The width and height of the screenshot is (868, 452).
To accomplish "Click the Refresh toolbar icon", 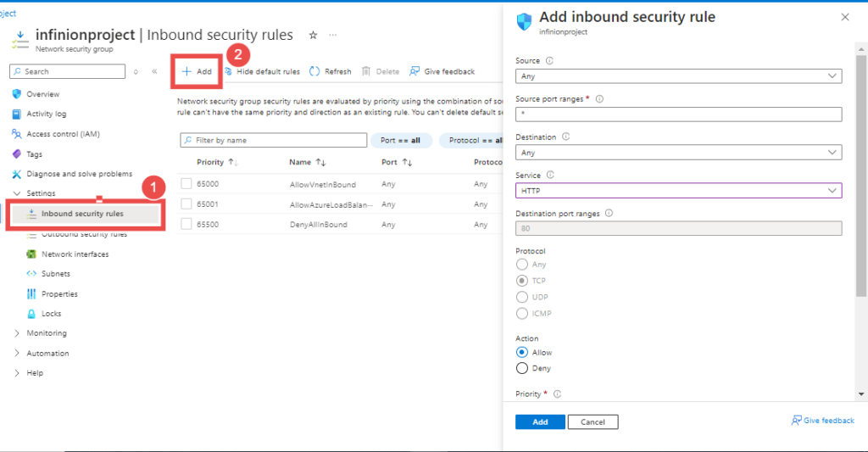I will point(314,71).
